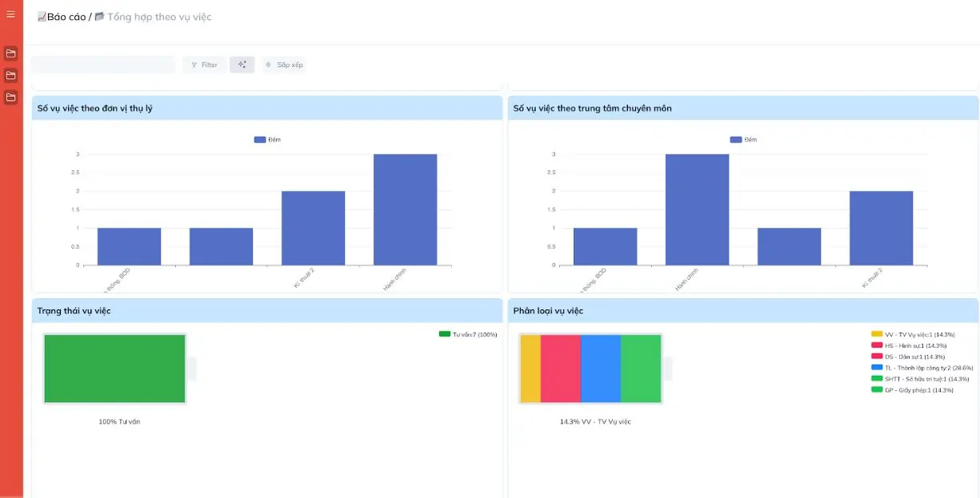980x498 pixels.
Task: Go to Báo cáo in the breadcrumb
Action: [x=66, y=17]
